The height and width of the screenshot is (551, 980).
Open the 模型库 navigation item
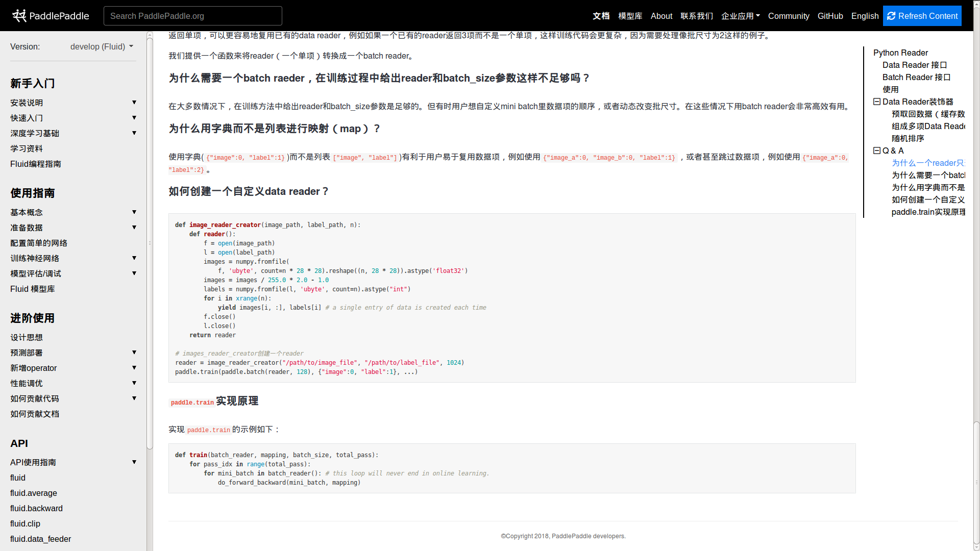(630, 16)
